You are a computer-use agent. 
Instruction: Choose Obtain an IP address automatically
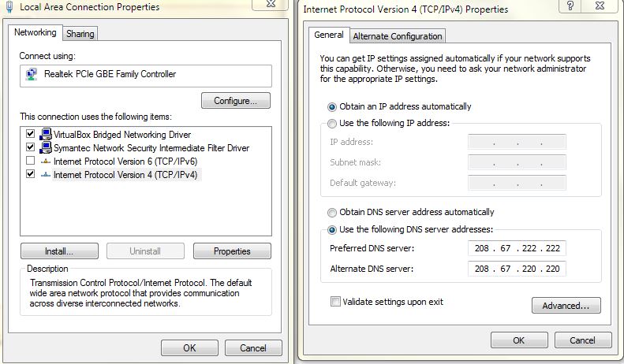pos(332,106)
